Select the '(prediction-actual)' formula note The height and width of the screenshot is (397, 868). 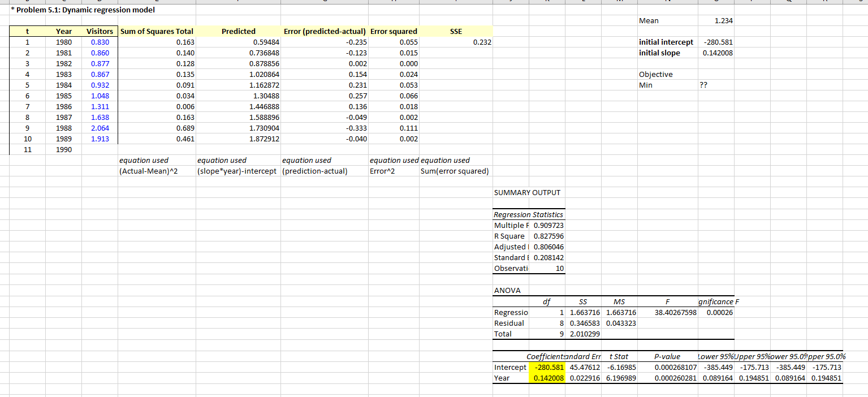314,171
